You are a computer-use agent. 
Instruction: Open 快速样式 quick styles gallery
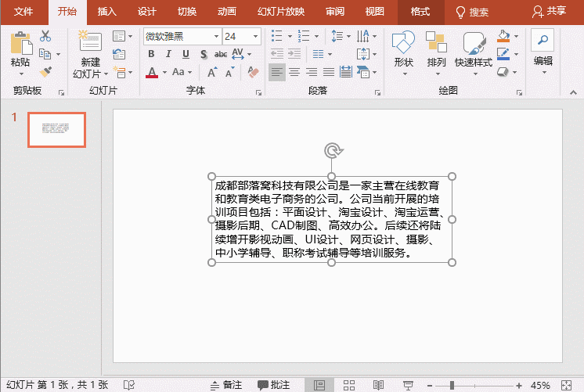474,53
